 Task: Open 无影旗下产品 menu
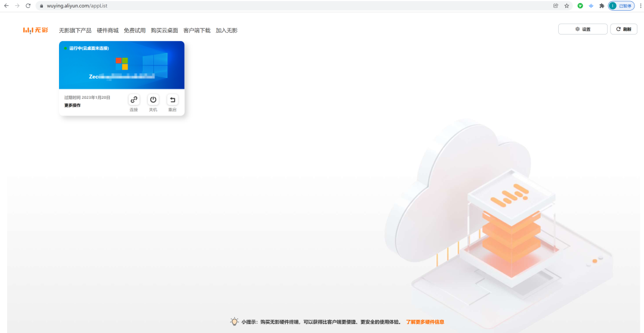click(x=75, y=30)
